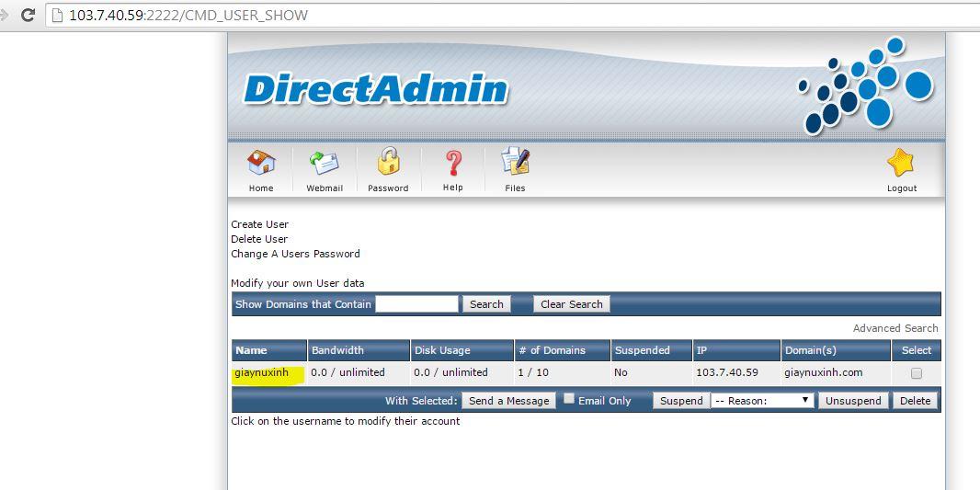Open the giaynuxinh username link

coord(262,372)
